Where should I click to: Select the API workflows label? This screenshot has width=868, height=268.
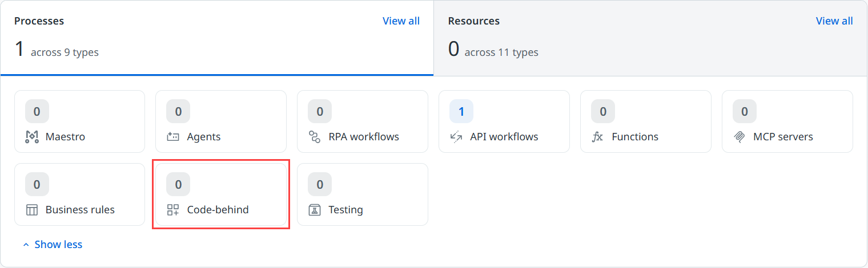[x=504, y=137]
